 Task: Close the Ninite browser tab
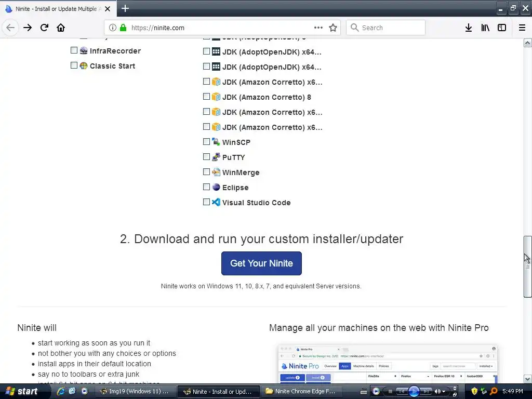pyautogui.click(x=108, y=9)
